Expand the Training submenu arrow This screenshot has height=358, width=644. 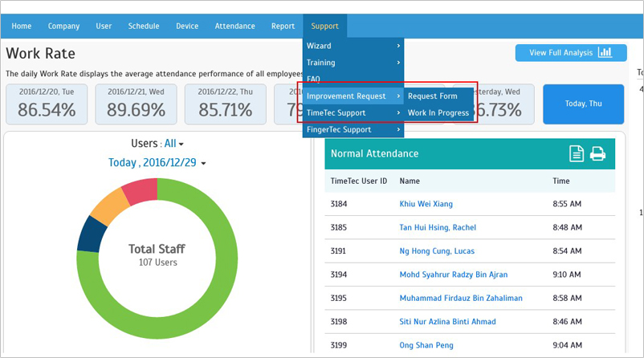pos(398,63)
